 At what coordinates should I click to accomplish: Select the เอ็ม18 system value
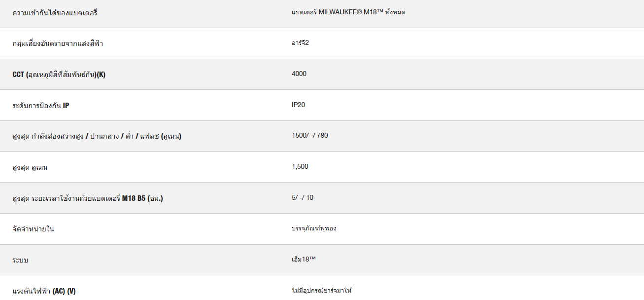point(304,259)
